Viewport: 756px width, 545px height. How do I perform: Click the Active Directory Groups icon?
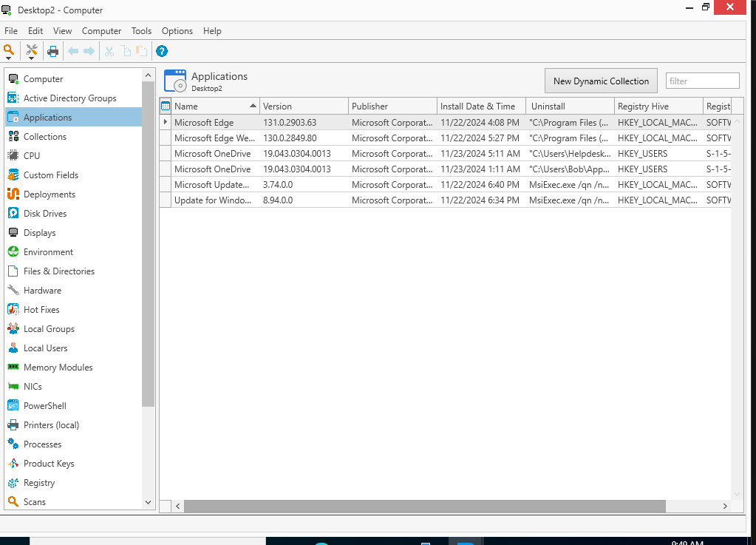point(13,98)
